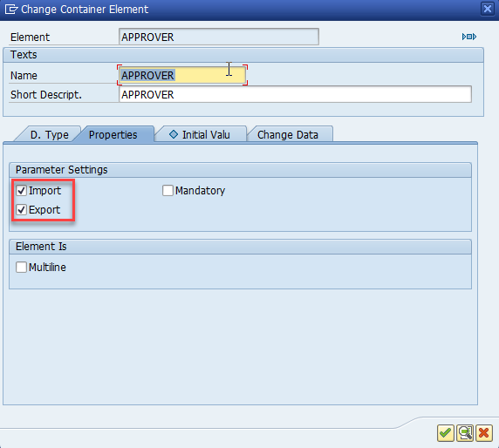Image resolution: width=499 pixels, height=448 pixels.
Task: Click the Test/Check icon with magnifier
Action: 465,432
